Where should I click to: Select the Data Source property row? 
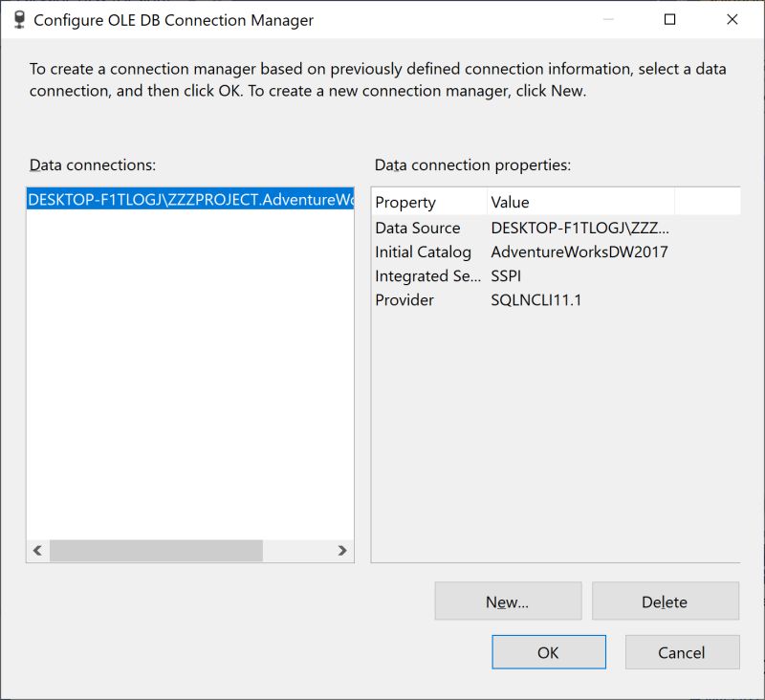[430, 228]
